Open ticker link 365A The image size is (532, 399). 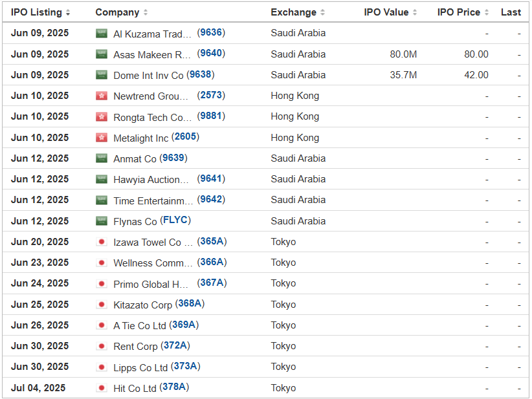(212, 241)
